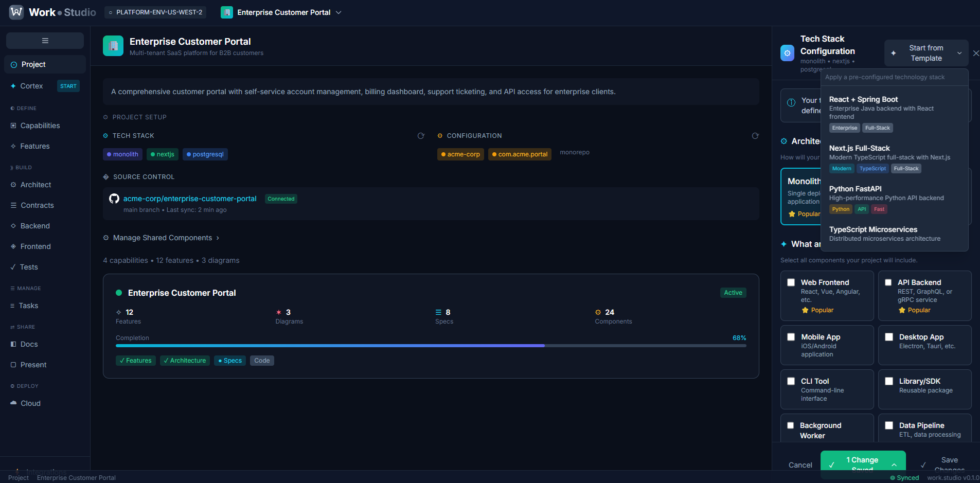Click the gear icon of Tech Stack Configuration
This screenshot has width=980, height=483.
tap(787, 53)
